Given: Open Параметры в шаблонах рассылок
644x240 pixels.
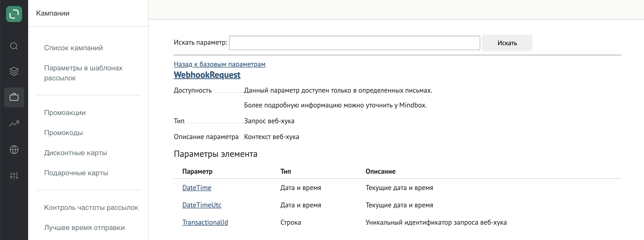Looking at the screenshot, I should pyautogui.click(x=83, y=73).
